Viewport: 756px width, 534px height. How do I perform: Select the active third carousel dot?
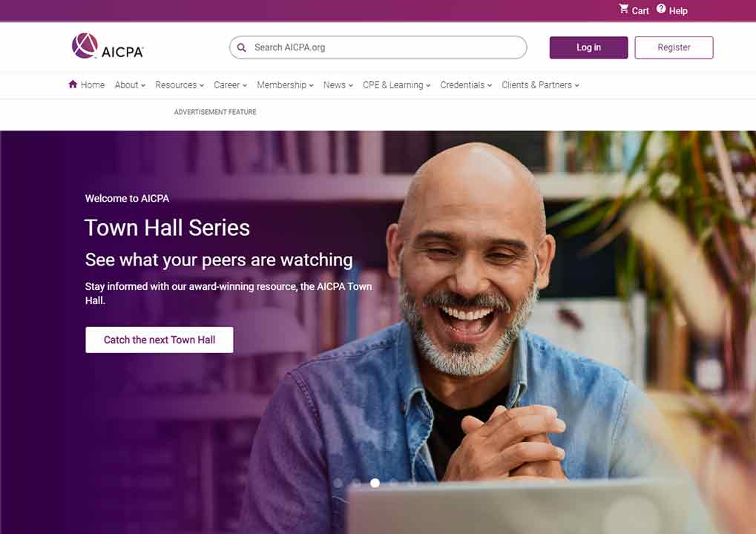click(375, 482)
